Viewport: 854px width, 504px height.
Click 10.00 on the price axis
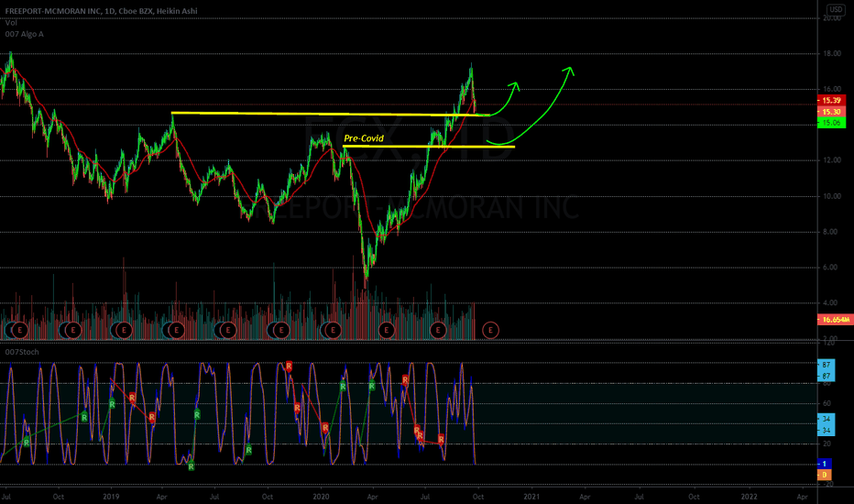[x=832, y=196]
